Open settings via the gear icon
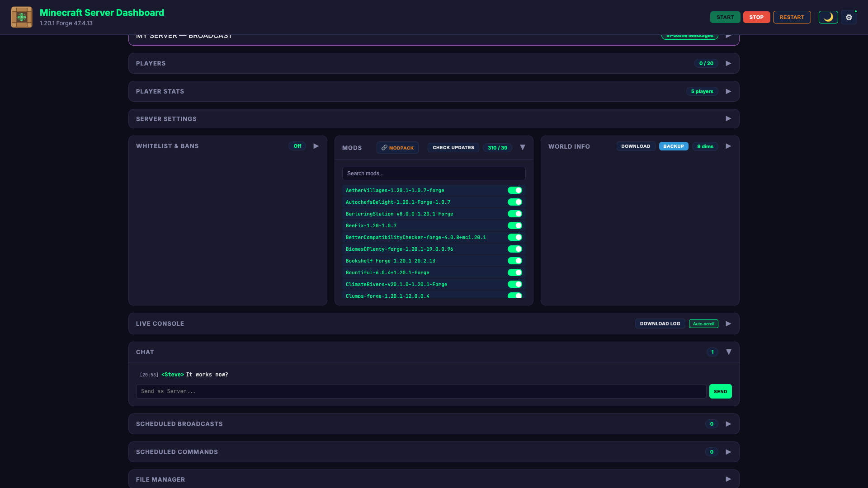The height and width of the screenshot is (488, 868). pos(849,17)
